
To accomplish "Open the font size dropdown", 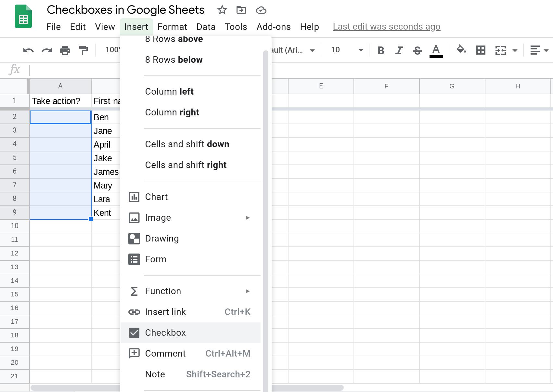I will click(347, 50).
